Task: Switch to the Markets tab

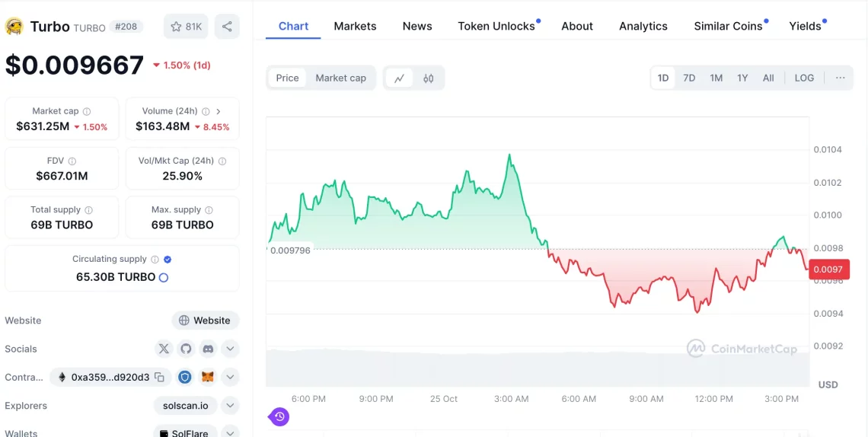Action: (355, 26)
